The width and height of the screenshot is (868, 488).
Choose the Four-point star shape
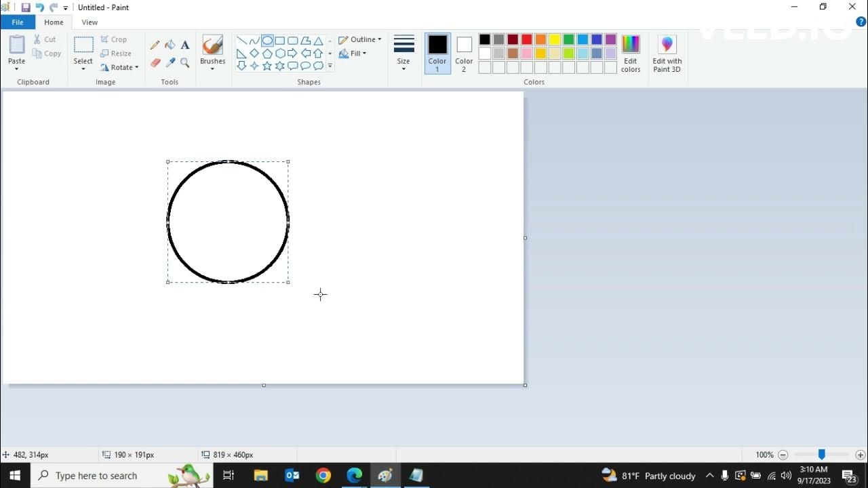click(254, 66)
